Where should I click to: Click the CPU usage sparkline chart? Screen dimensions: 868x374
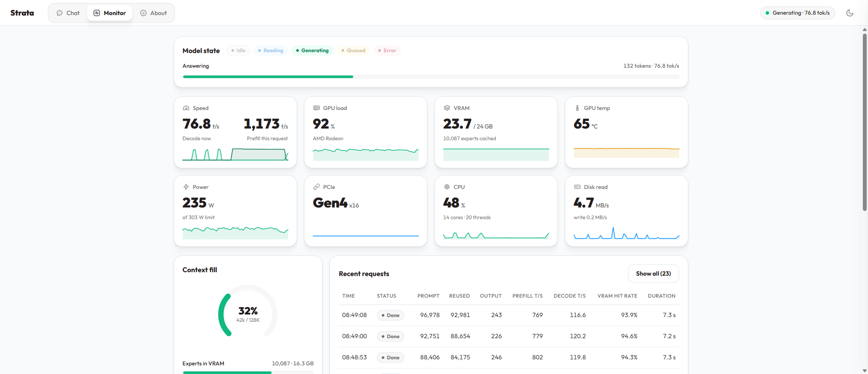[x=496, y=235]
